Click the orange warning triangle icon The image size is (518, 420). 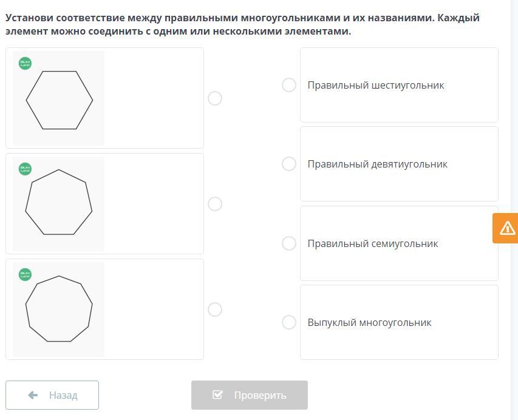pyautogui.click(x=507, y=228)
